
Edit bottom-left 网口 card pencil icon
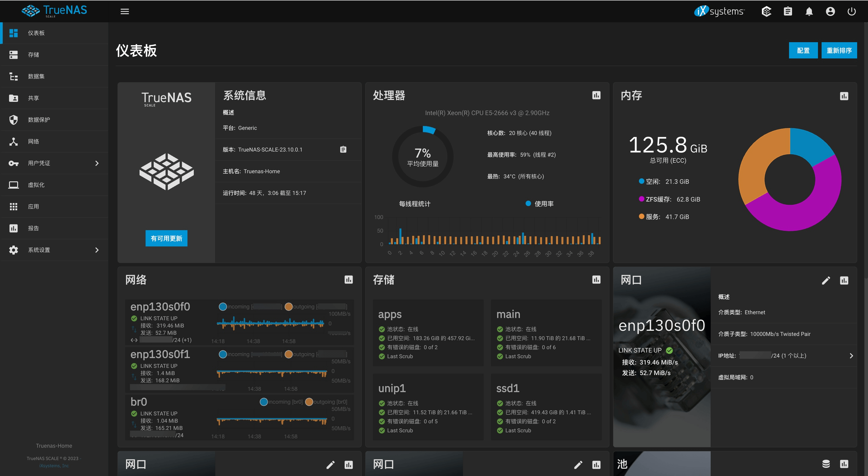[x=330, y=465]
